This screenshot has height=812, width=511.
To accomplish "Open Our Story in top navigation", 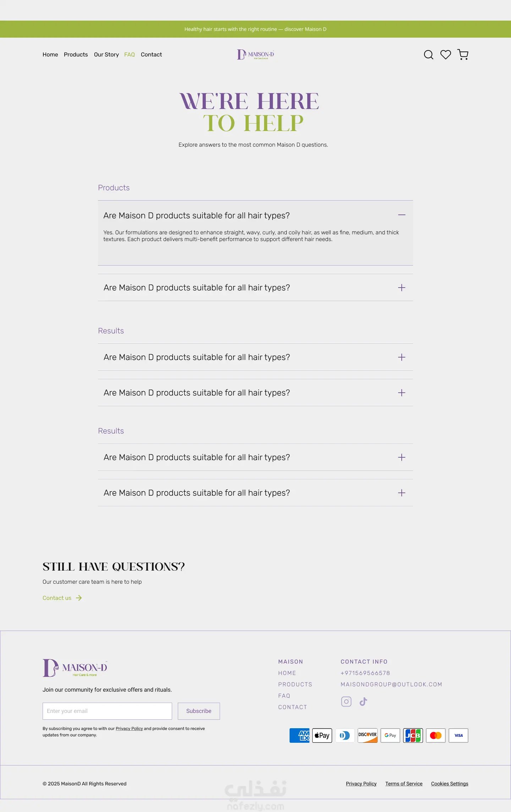I will tap(106, 55).
